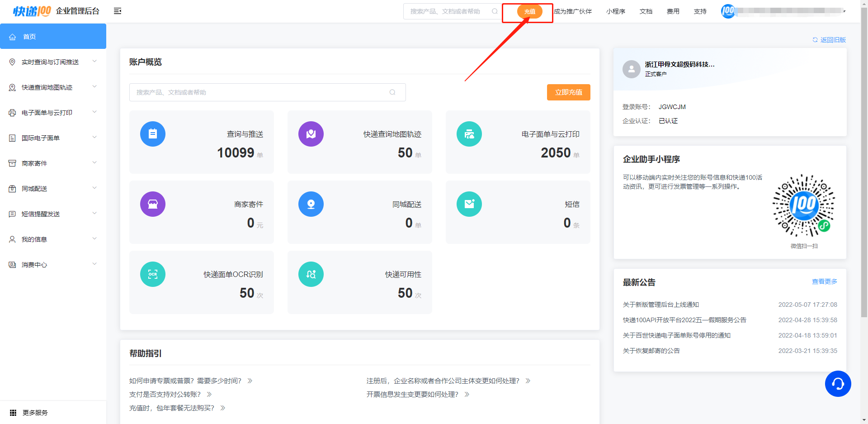
Task: Focus the account overview search field
Action: pyautogui.click(x=268, y=92)
